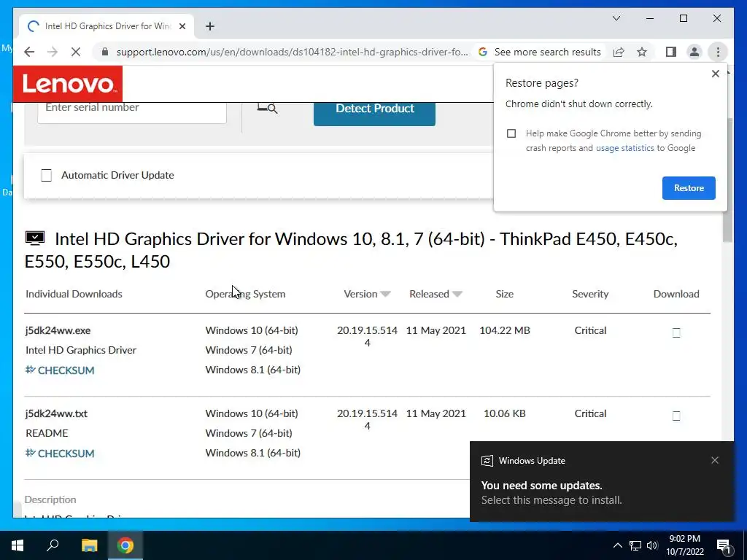This screenshot has width=747, height=560.
Task: Share this page via share icon
Action: point(619,52)
